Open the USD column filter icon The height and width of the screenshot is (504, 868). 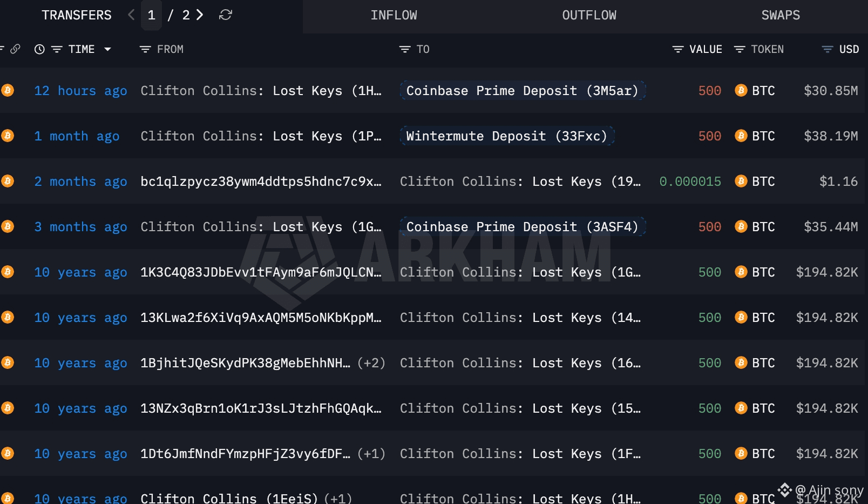pyautogui.click(x=828, y=49)
